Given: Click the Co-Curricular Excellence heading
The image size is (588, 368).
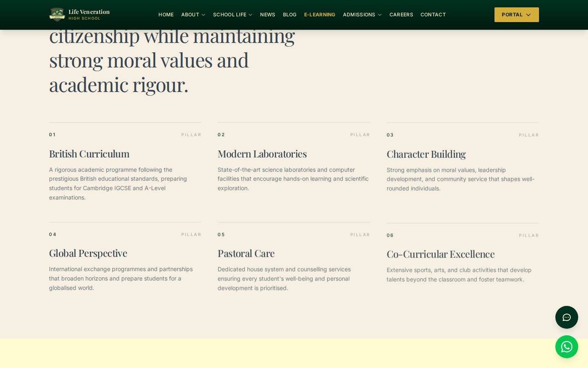Looking at the screenshot, I should 441,254.
